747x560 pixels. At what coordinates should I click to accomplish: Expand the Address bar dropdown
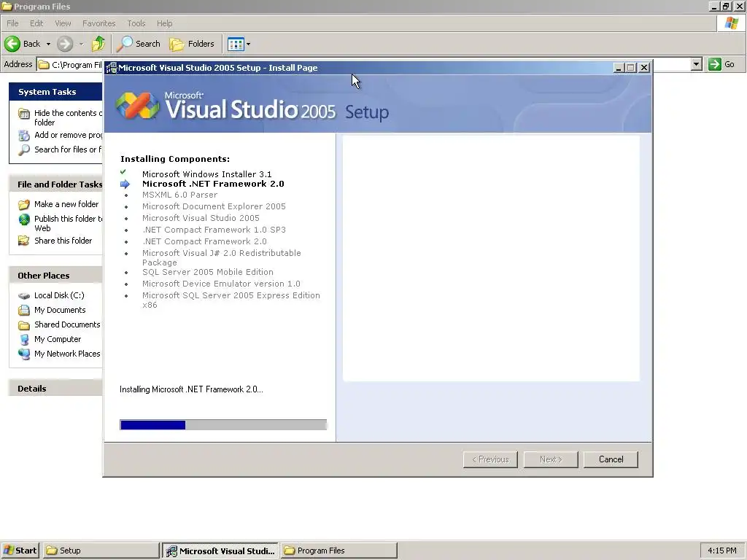pos(696,64)
